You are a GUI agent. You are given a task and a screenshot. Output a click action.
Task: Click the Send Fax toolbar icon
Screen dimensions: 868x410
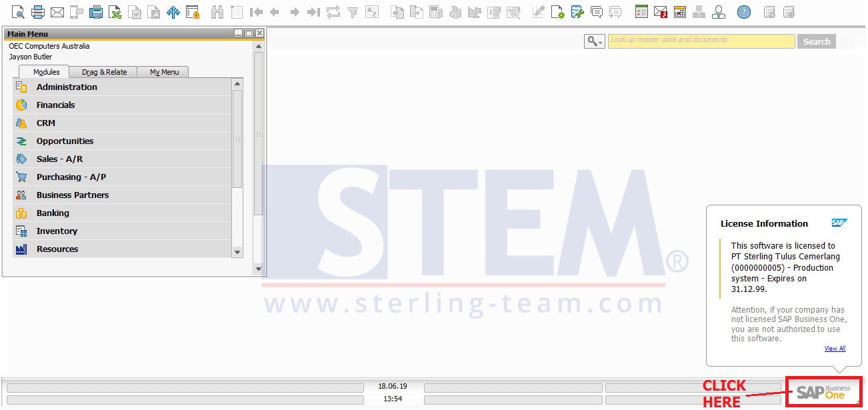point(96,12)
